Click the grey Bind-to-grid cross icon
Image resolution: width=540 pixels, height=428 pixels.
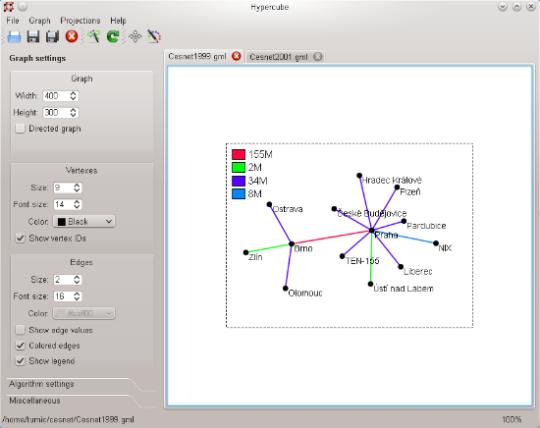(x=135, y=36)
